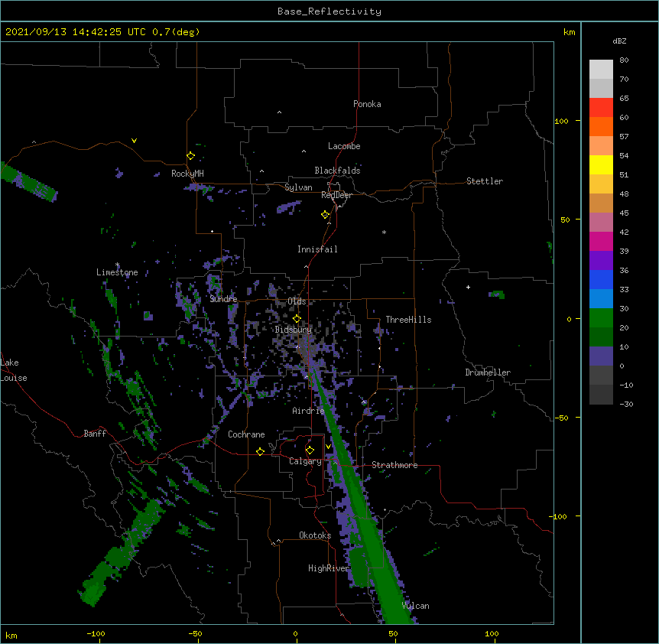Click the Banff label
659x644 pixels.
pyautogui.click(x=95, y=434)
